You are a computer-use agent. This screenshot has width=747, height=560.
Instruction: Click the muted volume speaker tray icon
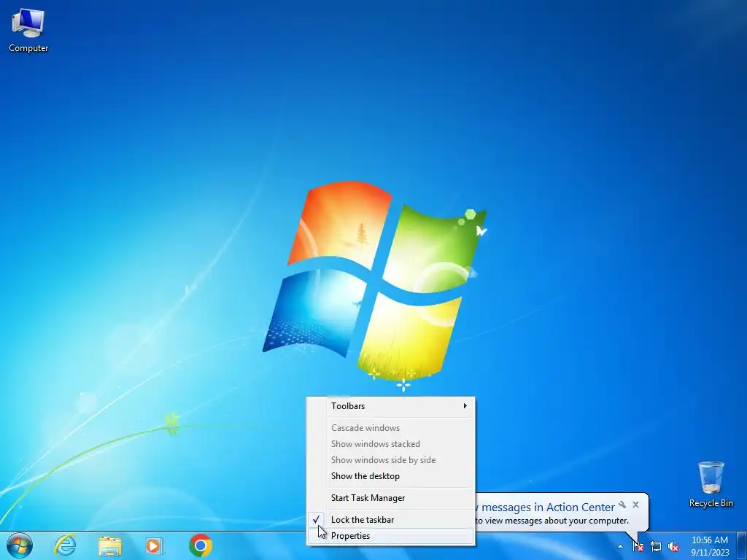coord(673,547)
